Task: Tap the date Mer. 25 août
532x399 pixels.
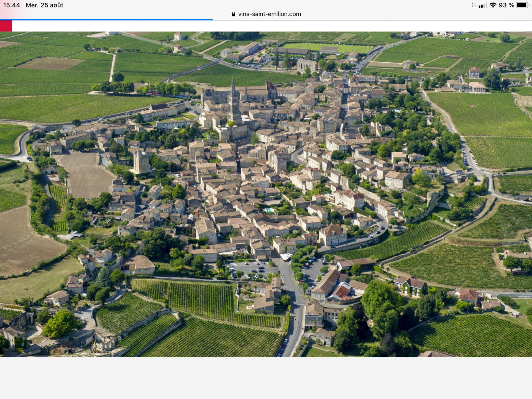Action: (x=44, y=5)
